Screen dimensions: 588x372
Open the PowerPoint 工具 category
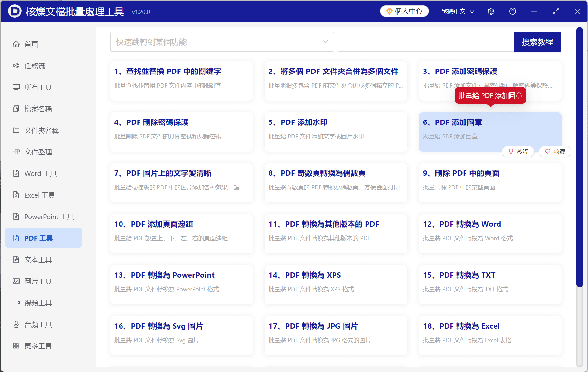pyautogui.click(x=48, y=217)
